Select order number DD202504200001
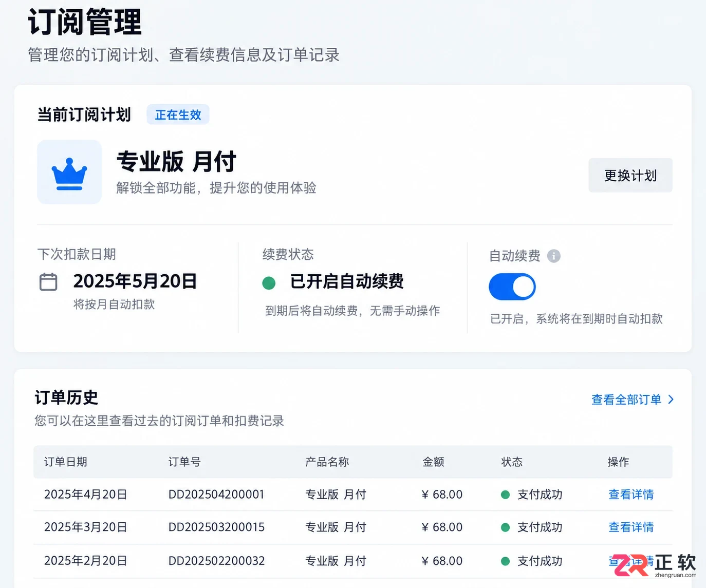 coord(216,495)
